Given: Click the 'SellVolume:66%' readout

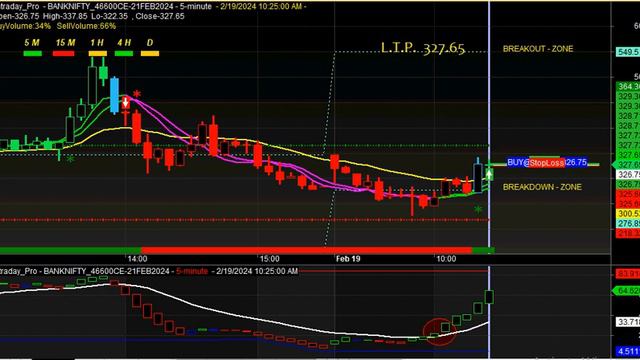Looking at the screenshot, I should click(86, 26).
